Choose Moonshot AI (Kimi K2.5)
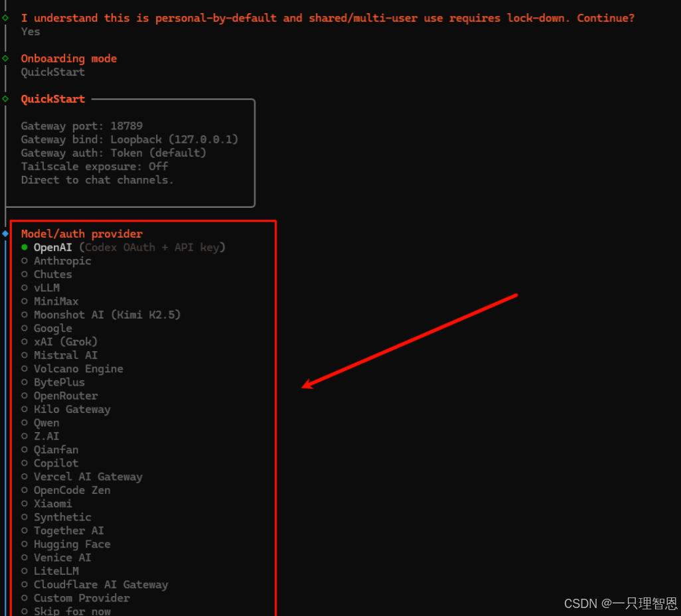681x616 pixels. (101, 315)
